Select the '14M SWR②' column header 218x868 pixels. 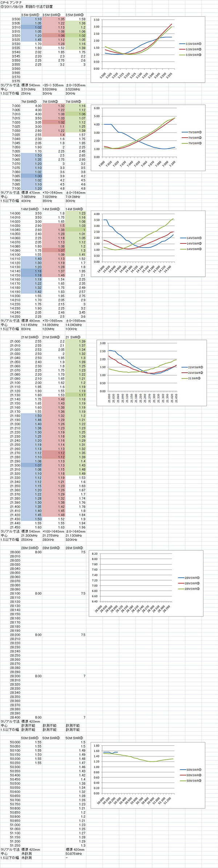pyautogui.click(x=52, y=209)
